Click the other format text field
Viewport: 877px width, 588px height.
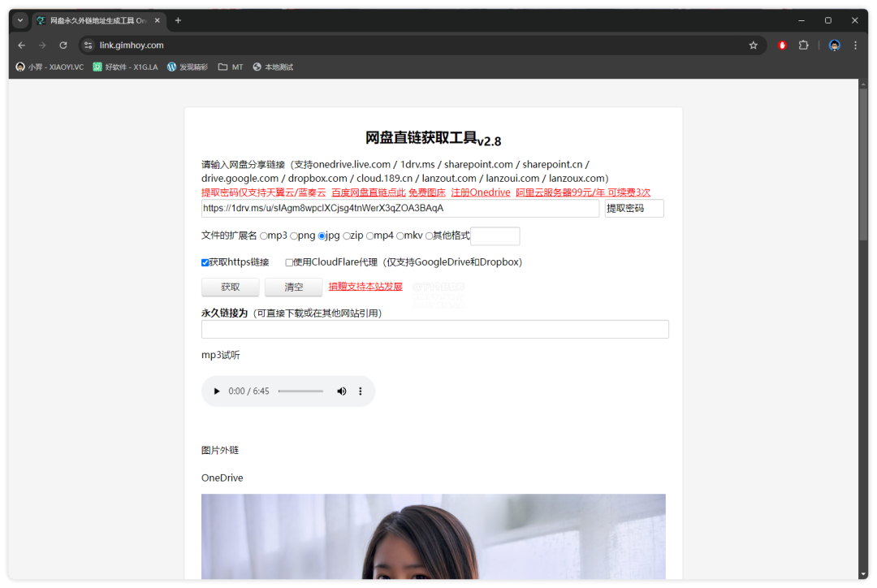tap(495, 236)
